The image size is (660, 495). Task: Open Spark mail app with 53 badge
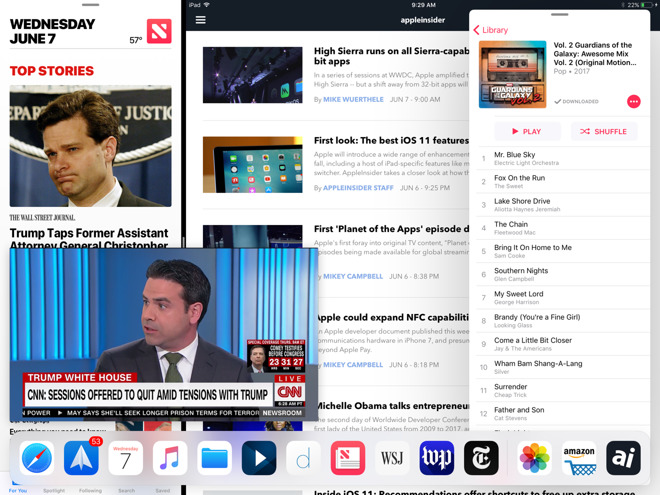point(81,458)
